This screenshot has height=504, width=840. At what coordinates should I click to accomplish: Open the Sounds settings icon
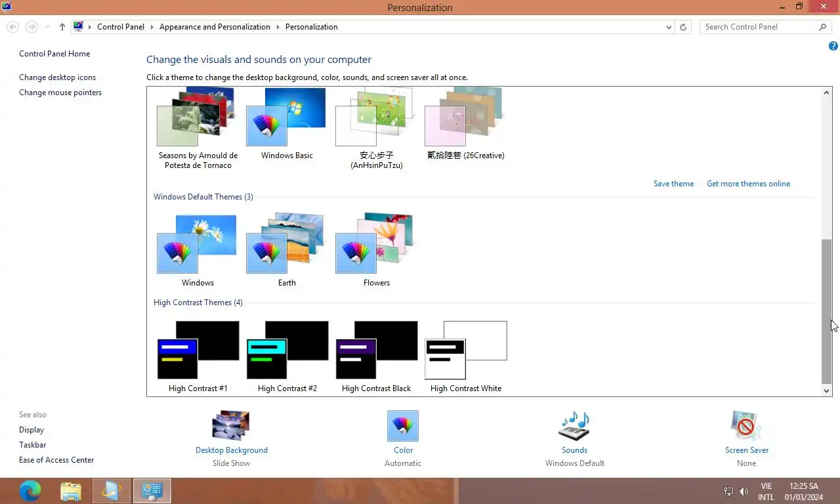[x=574, y=426]
